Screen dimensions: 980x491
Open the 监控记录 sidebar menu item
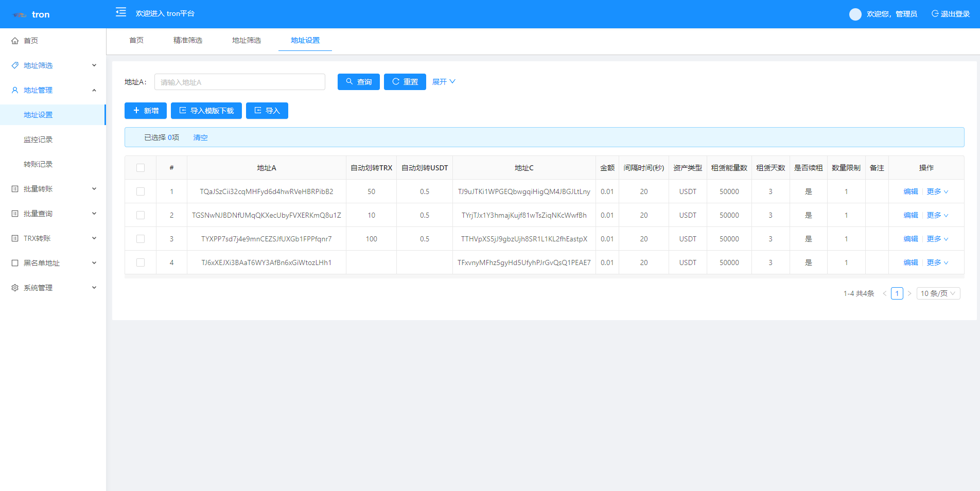[38, 139]
